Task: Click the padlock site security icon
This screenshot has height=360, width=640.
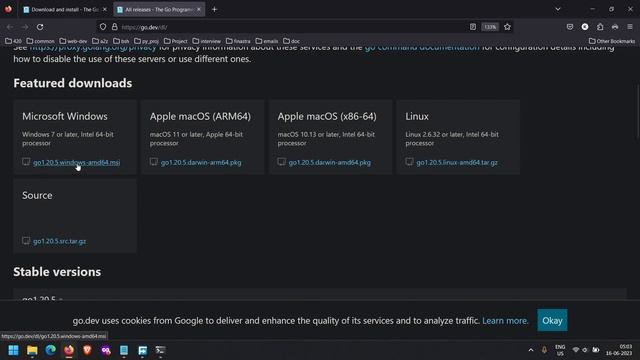Action: coord(115,27)
